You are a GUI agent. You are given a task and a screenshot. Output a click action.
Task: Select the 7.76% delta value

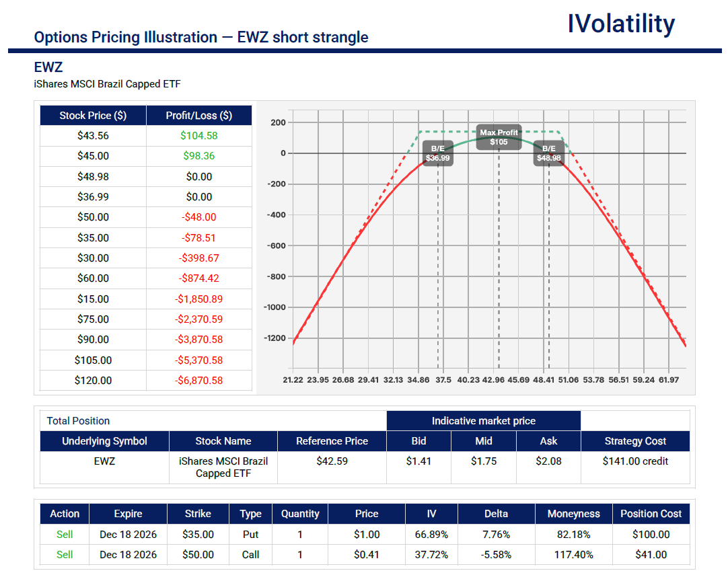click(496, 535)
